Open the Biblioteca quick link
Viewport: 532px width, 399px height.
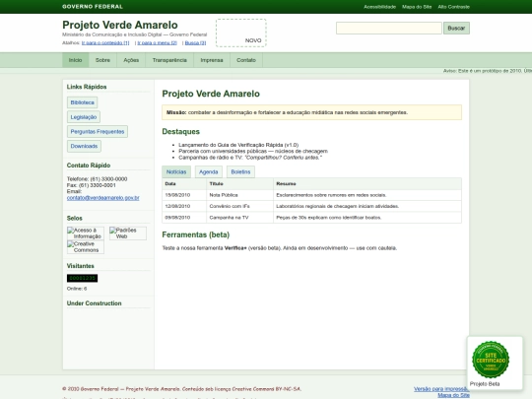[x=82, y=102]
